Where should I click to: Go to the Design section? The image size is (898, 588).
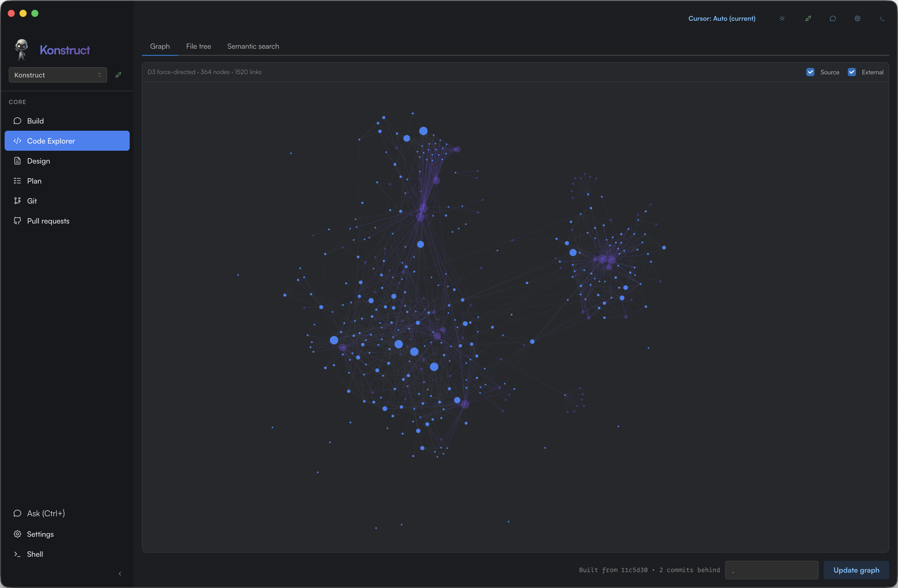(38, 161)
